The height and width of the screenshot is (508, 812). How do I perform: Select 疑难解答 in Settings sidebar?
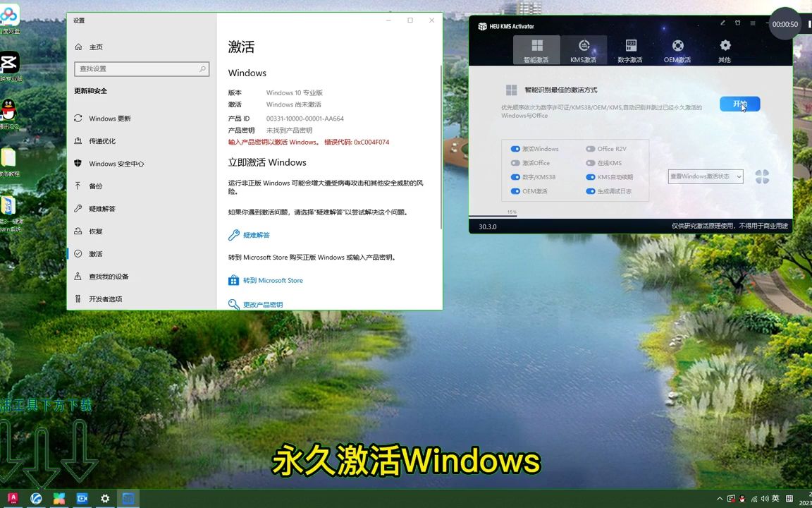coord(142,208)
